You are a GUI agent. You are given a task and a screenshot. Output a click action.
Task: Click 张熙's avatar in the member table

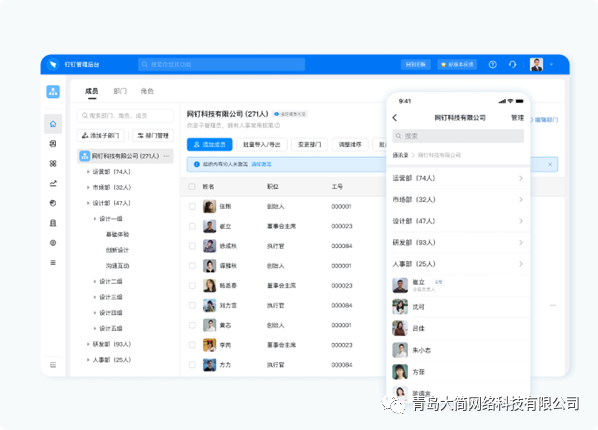pyautogui.click(x=209, y=206)
